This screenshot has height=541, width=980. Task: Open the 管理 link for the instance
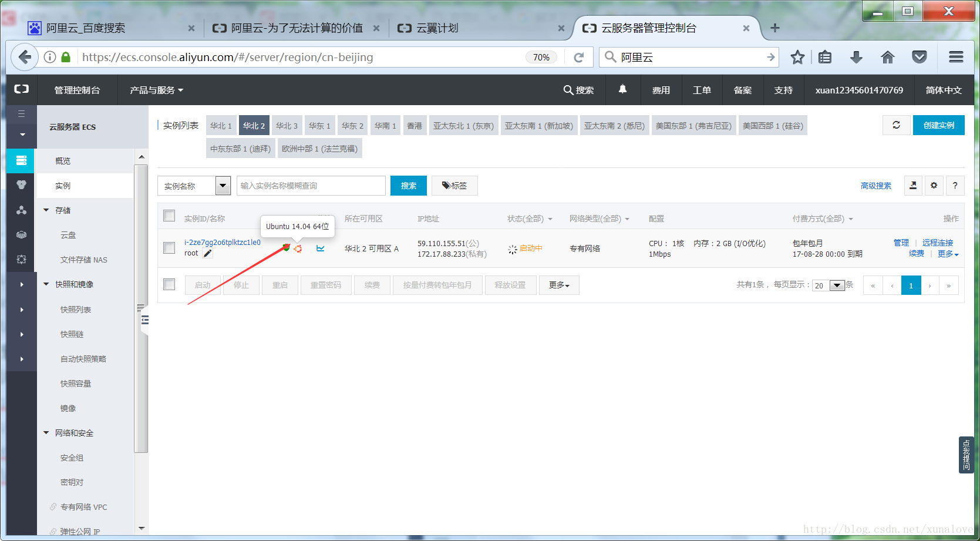tap(901, 243)
